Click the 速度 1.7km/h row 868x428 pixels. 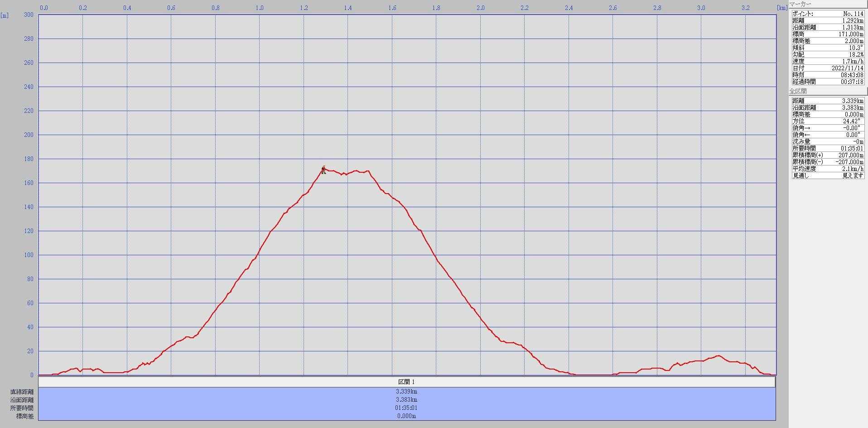point(828,61)
